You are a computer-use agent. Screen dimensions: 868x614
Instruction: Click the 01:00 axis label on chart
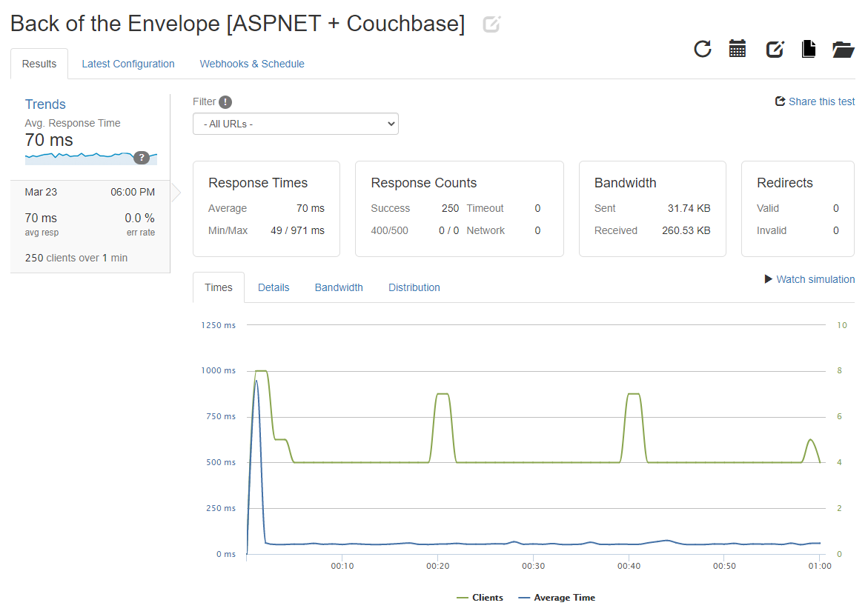[x=820, y=566]
